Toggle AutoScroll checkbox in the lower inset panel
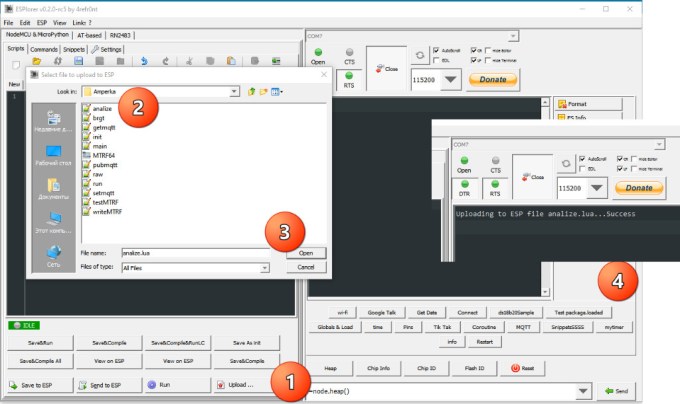 [583, 159]
